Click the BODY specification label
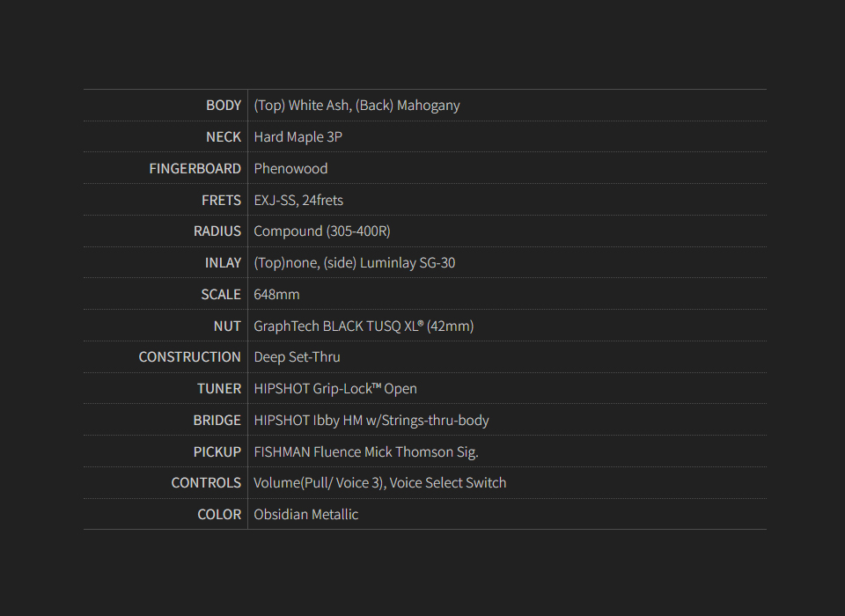Viewport: 845px width, 616px height. point(223,106)
